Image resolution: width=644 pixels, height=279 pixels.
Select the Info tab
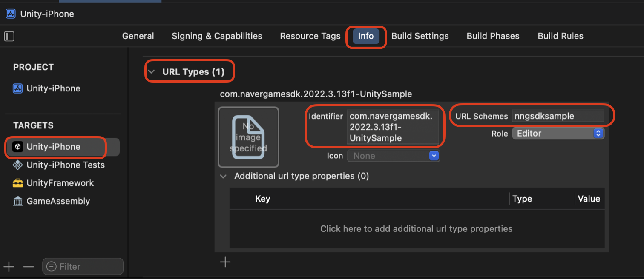(x=366, y=36)
